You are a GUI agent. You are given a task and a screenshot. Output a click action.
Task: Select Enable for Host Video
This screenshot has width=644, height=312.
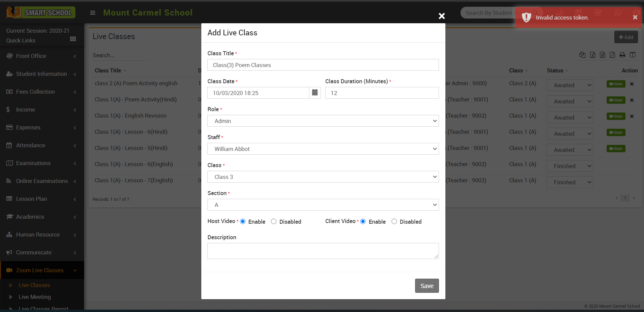[243, 221]
